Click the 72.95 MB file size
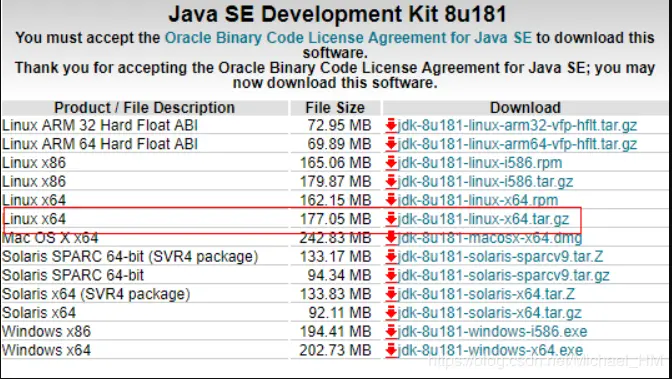 (x=339, y=126)
